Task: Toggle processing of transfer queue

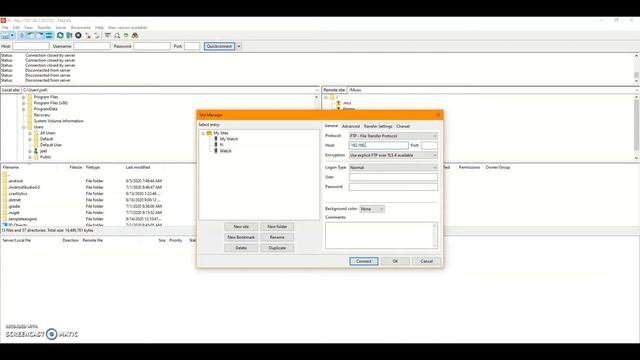Action: click(x=69, y=36)
